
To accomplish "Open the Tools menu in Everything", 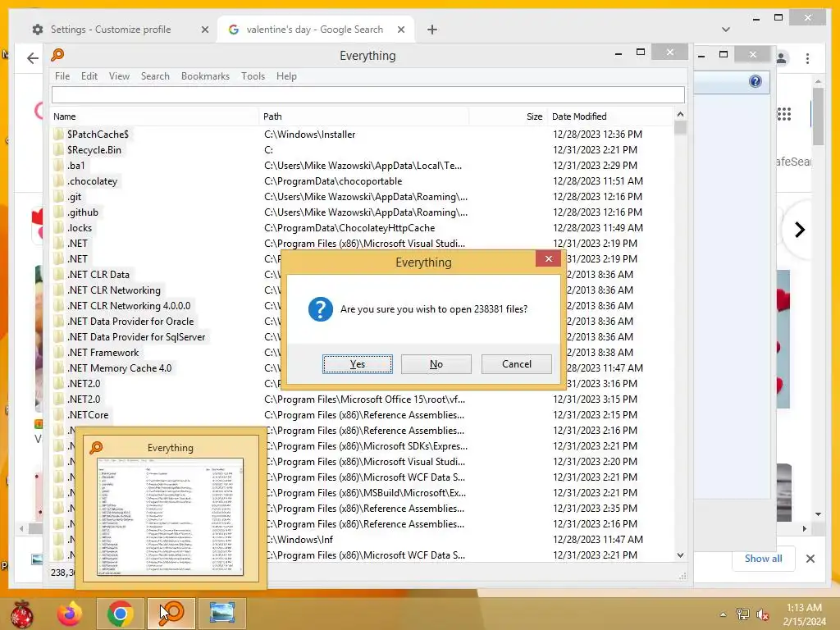I will click(x=253, y=76).
